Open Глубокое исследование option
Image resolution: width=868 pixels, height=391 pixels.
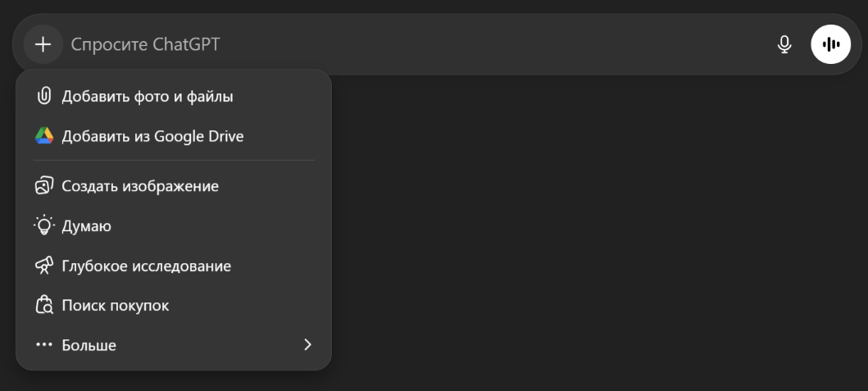[146, 266]
